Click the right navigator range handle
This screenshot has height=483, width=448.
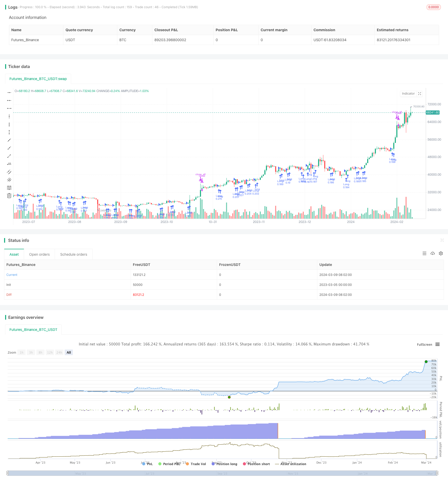tap(437, 473)
